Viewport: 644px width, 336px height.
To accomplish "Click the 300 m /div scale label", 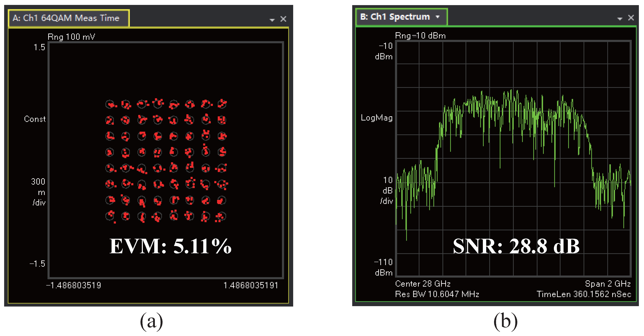I will pyautogui.click(x=39, y=192).
